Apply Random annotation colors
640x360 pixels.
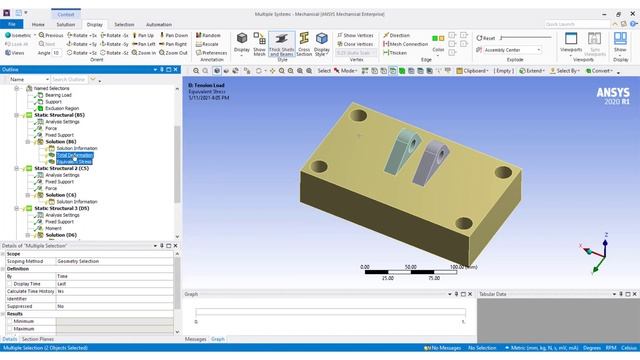click(208, 36)
